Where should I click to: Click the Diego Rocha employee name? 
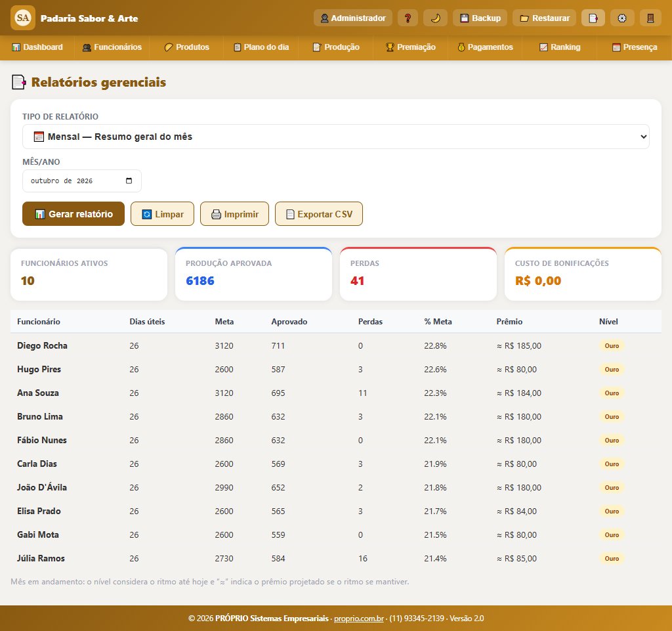pyautogui.click(x=42, y=345)
